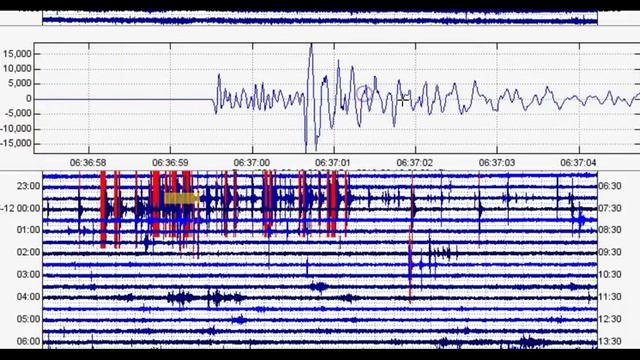This screenshot has height=360, width=640.
Task: Click the 06:37:01 time axis label
Action: coord(333,162)
